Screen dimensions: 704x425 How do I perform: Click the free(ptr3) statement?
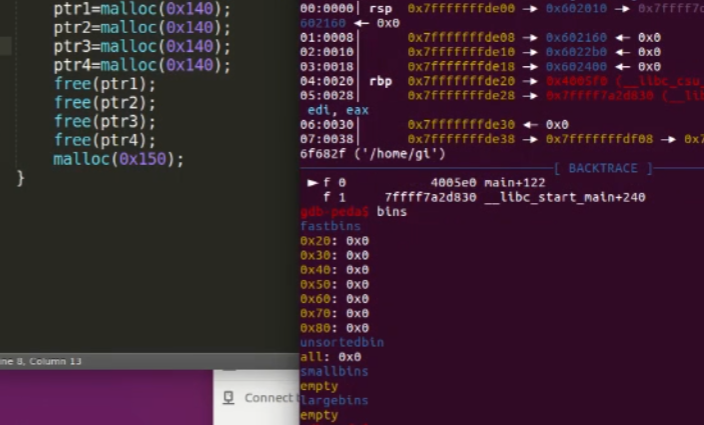coord(105,122)
